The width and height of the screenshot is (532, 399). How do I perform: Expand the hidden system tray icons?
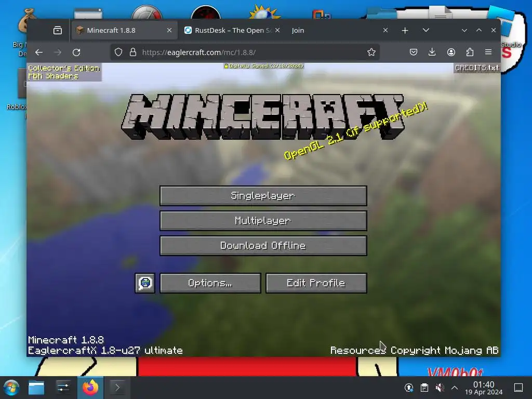click(455, 388)
